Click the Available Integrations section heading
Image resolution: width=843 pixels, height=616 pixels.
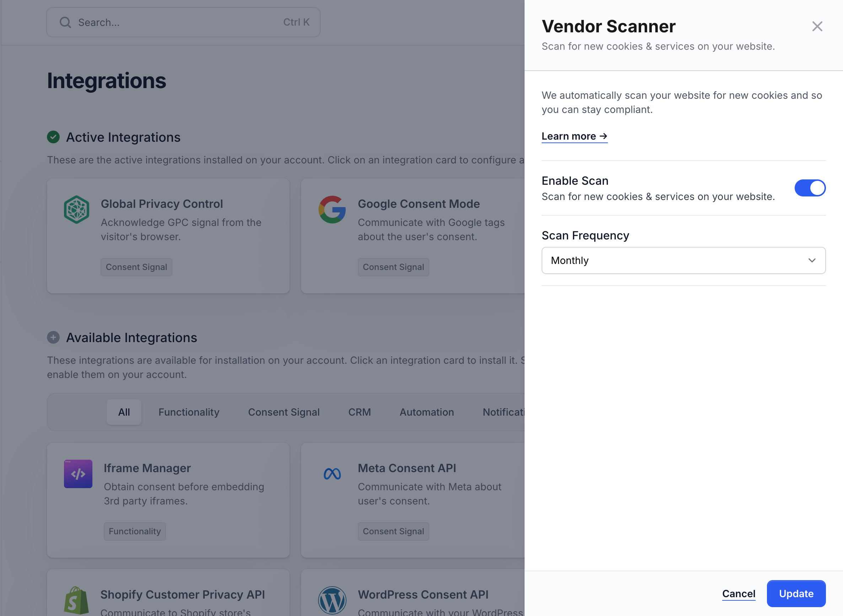point(131,337)
